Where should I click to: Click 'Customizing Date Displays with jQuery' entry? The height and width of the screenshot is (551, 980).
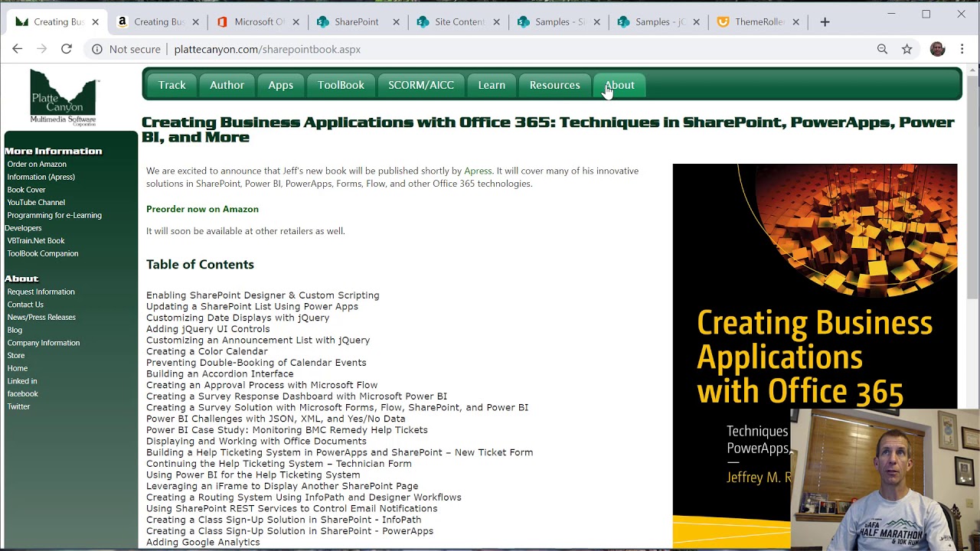[x=237, y=318]
